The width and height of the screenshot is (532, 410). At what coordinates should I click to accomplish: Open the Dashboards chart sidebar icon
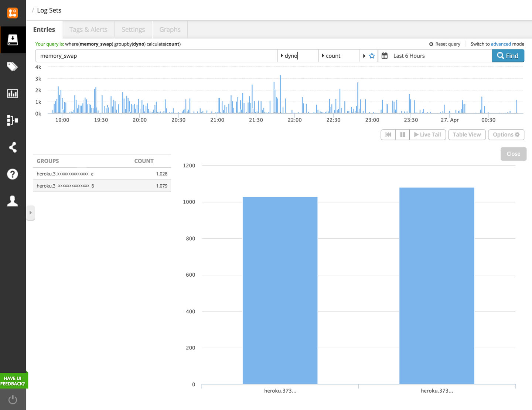click(x=13, y=93)
